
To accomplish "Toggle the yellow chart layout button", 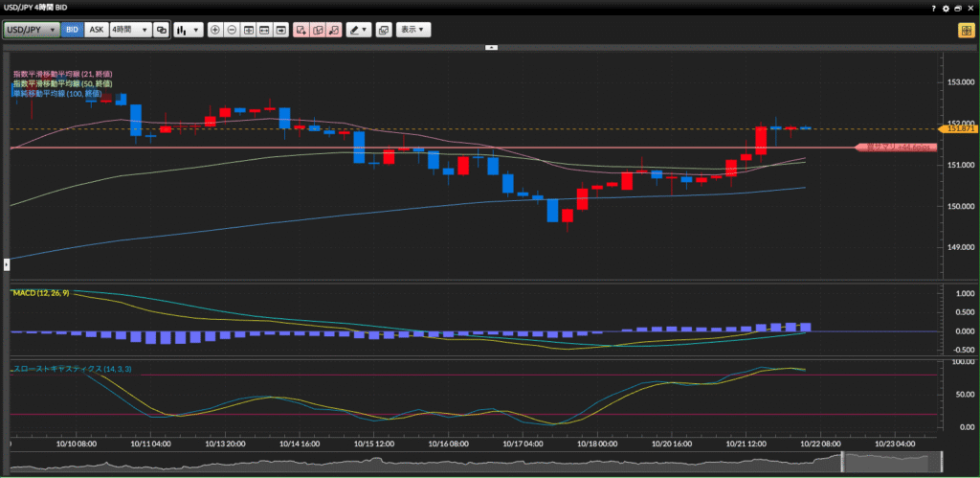I will coord(965,30).
